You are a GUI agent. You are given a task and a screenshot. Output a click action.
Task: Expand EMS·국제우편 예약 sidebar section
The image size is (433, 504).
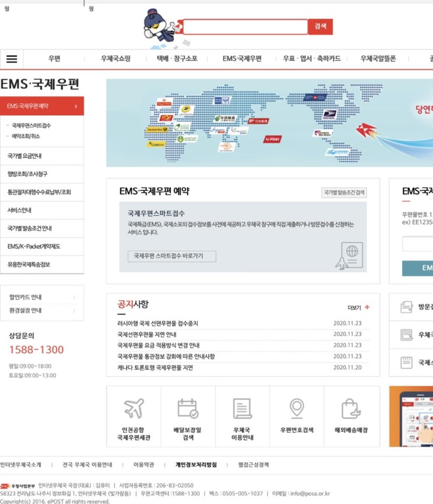[42, 106]
